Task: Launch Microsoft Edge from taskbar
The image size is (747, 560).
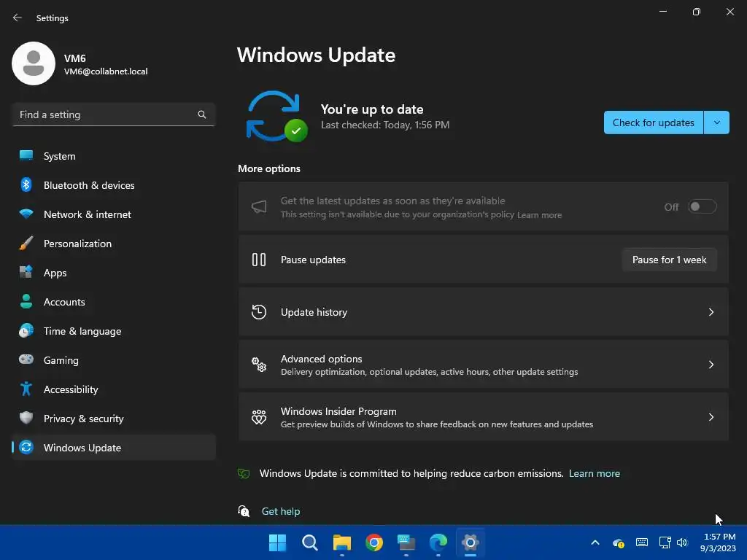Action: pyautogui.click(x=438, y=542)
